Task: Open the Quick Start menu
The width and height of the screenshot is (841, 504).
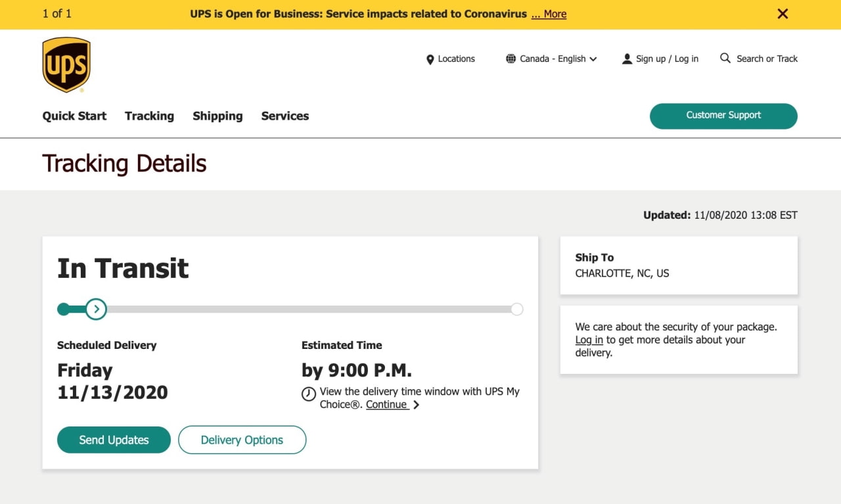Action: pos(74,116)
